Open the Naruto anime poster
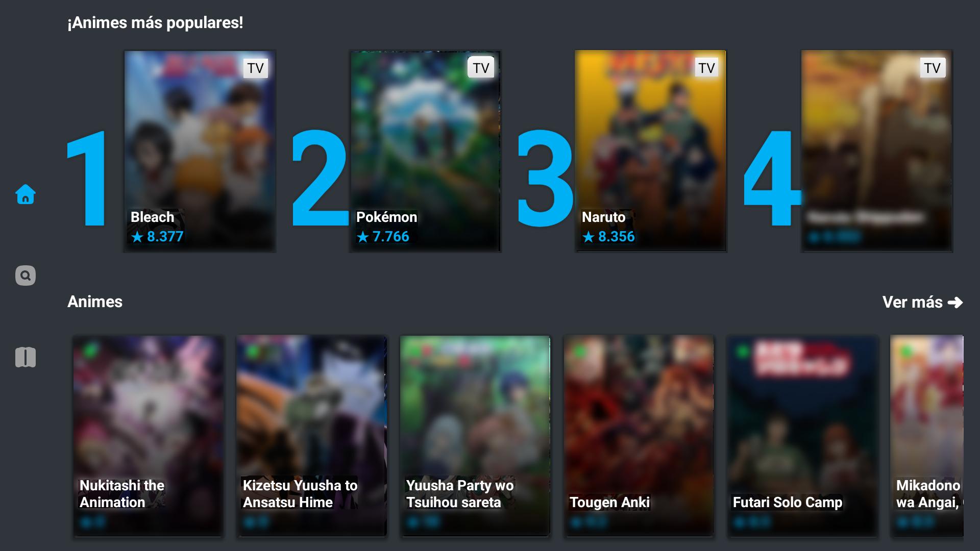Image resolution: width=980 pixels, height=551 pixels. [x=651, y=151]
